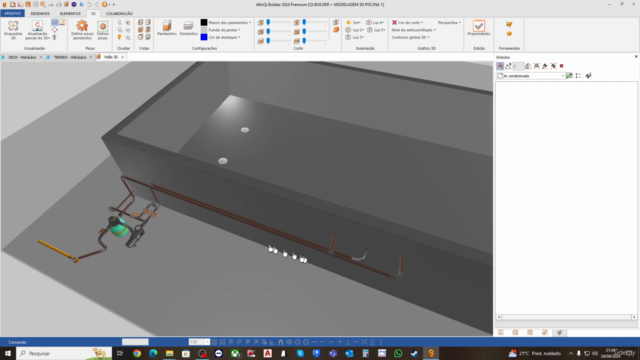Select the first tool icon in Símbolos panel
The height and width of the screenshot is (360, 640).
click(x=500, y=66)
